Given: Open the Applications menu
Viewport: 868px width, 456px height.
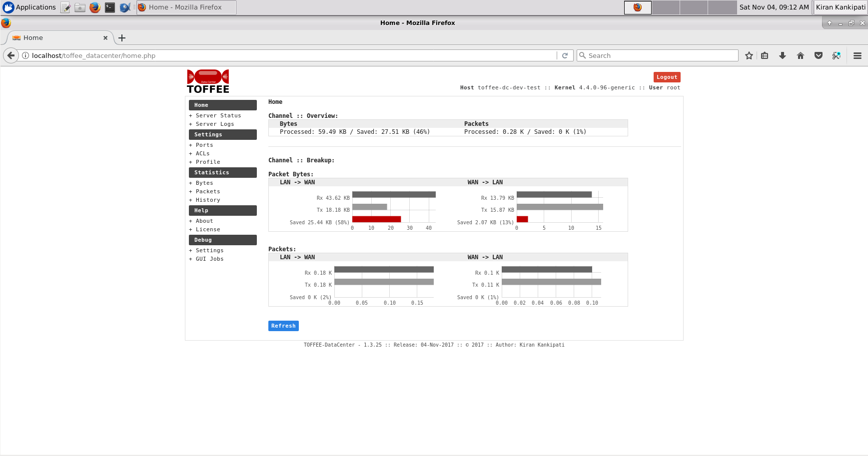Looking at the screenshot, I should pyautogui.click(x=29, y=7).
